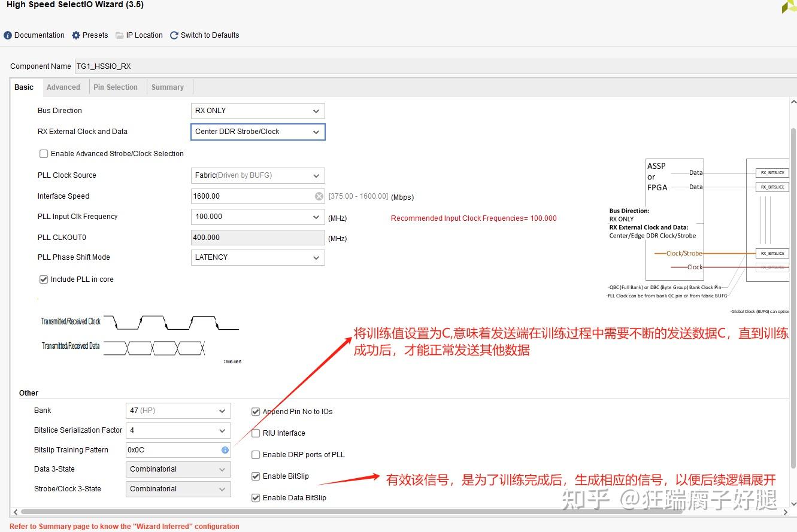Open the Documentation for this IP
797x532 pixels.
[34, 35]
